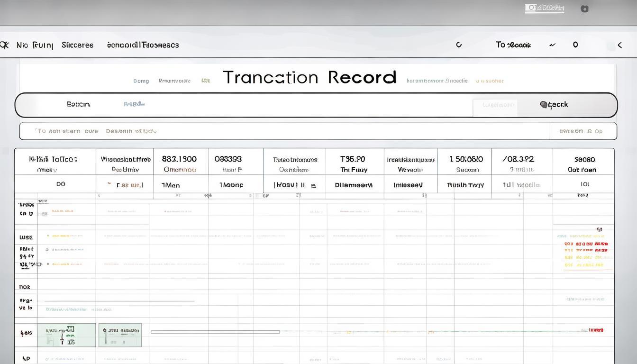Screen dimensions: 637x364
Task: Click the first green thumbnail in kais row
Action: coord(66,335)
